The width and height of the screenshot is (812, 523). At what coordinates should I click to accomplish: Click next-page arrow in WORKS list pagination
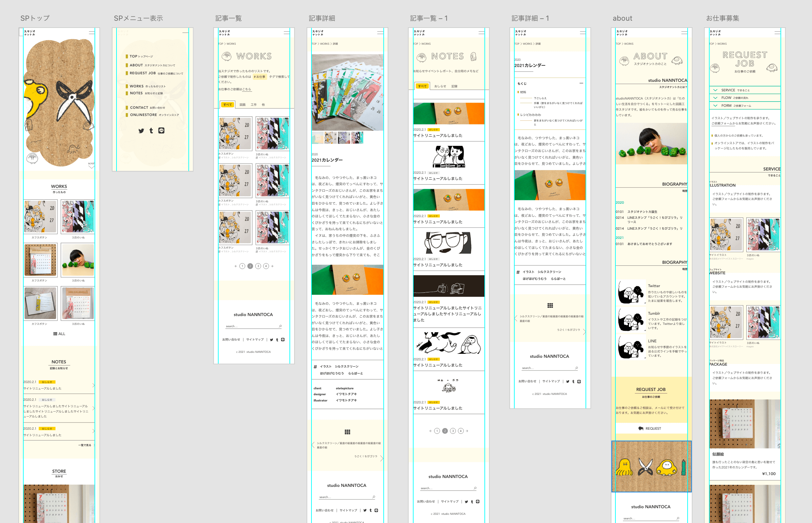[272, 266]
